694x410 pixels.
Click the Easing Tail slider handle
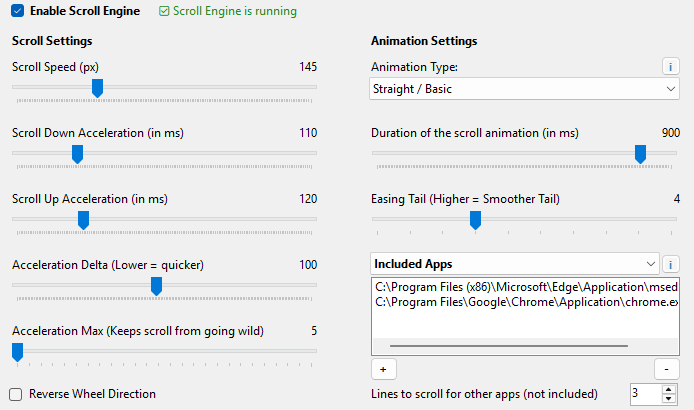click(475, 220)
